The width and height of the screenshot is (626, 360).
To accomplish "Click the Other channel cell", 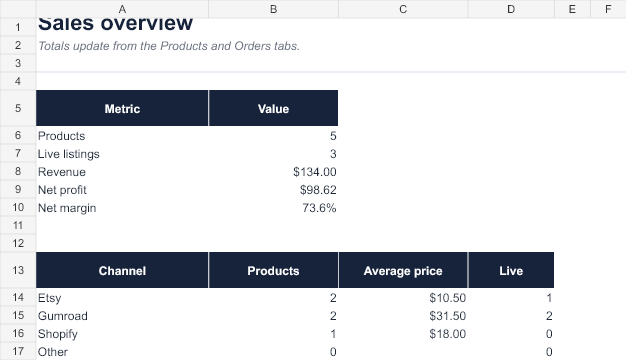I will click(x=122, y=351).
